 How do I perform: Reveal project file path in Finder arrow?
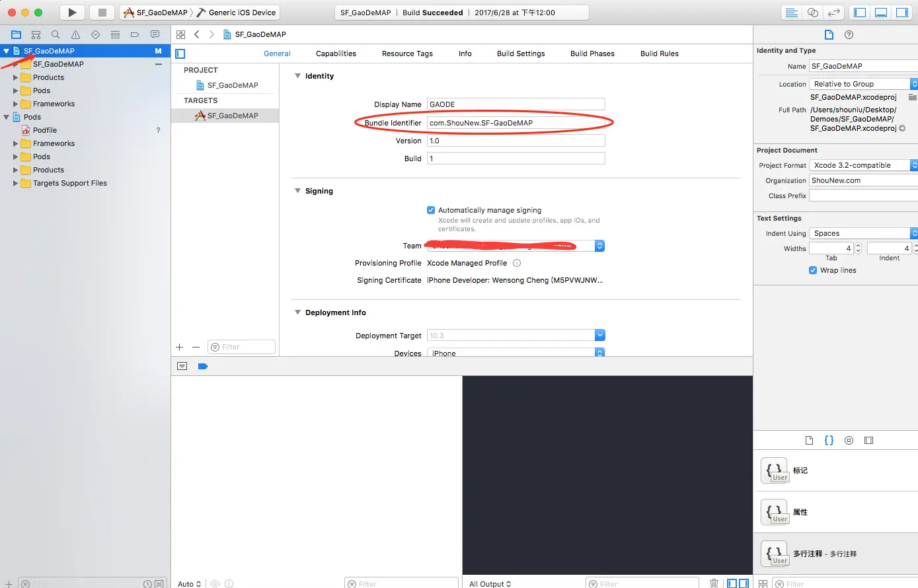(902, 129)
